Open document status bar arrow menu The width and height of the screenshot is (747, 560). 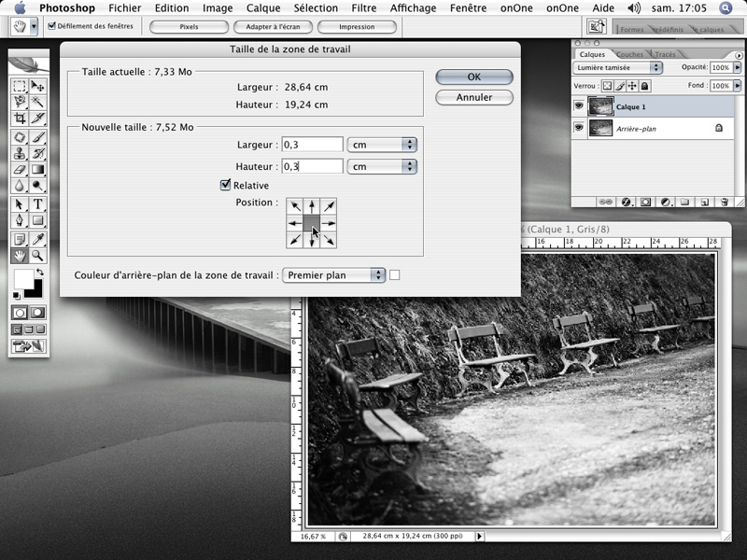click(479, 536)
